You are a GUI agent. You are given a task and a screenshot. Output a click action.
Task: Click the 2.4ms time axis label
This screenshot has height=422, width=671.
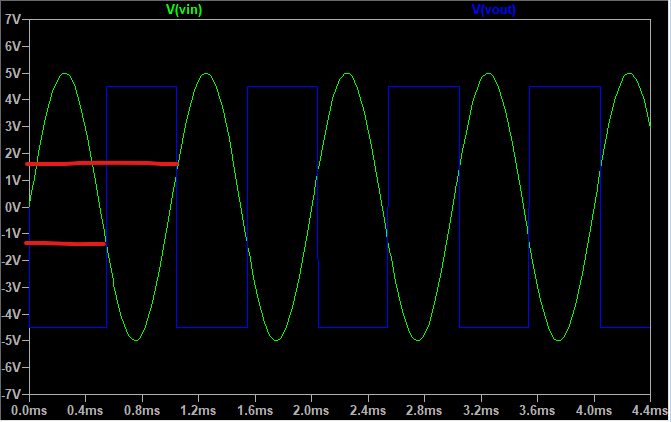tap(368, 411)
